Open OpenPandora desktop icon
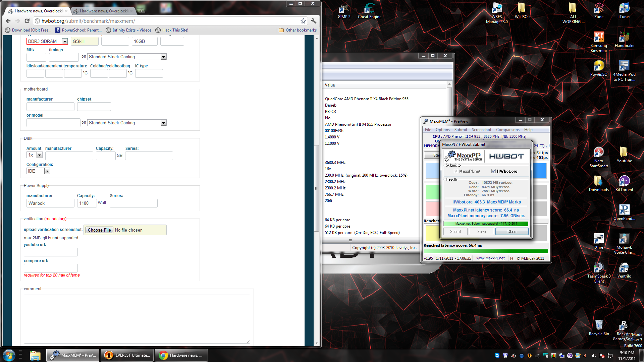The height and width of the screenshot is (362, 644). [624, 213]
